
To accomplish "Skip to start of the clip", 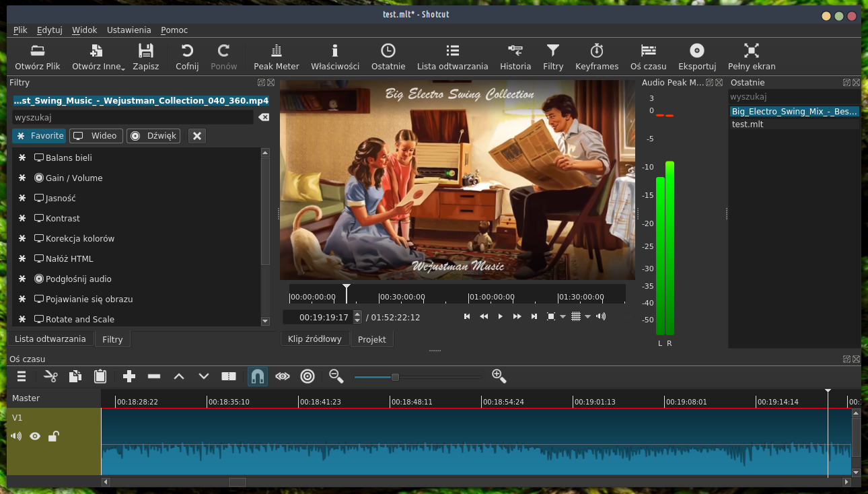I will tap(467, 316).
